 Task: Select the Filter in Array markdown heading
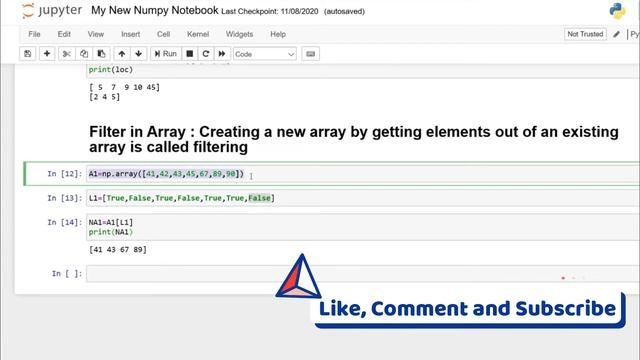pos(354,139)
